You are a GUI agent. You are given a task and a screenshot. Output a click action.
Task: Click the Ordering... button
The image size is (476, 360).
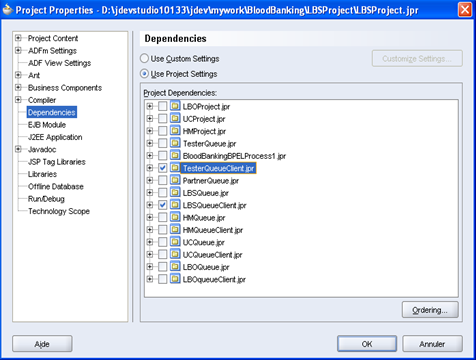coord(430,310)
